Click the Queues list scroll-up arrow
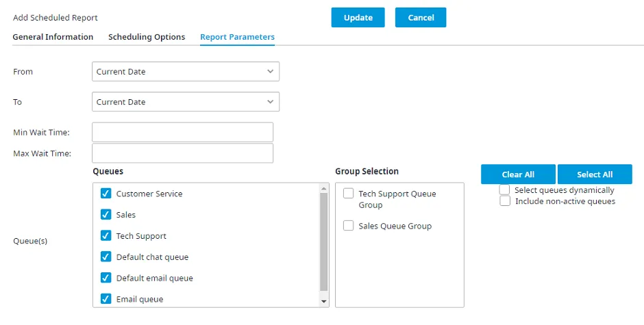This screenshot has width=644, height=325. pyautogui.click(x=323, y=188)
